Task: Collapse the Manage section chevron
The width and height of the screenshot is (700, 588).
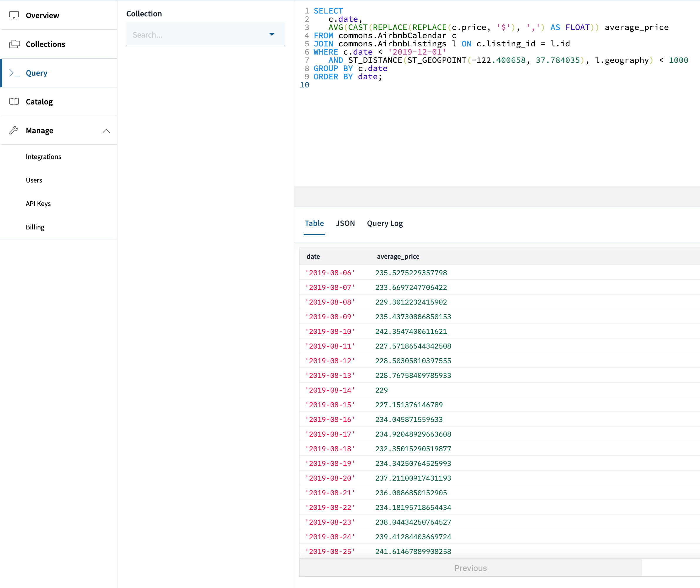Action: point(106,131)
